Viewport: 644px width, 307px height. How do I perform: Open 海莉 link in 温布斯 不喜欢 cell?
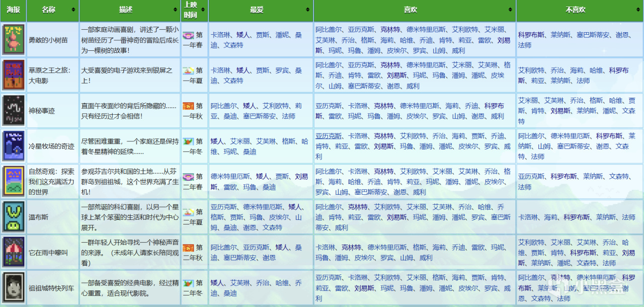(x=550, y=217)
